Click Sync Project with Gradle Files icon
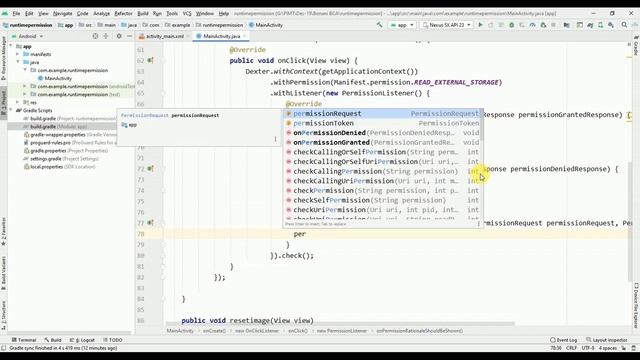 [590, 25]
